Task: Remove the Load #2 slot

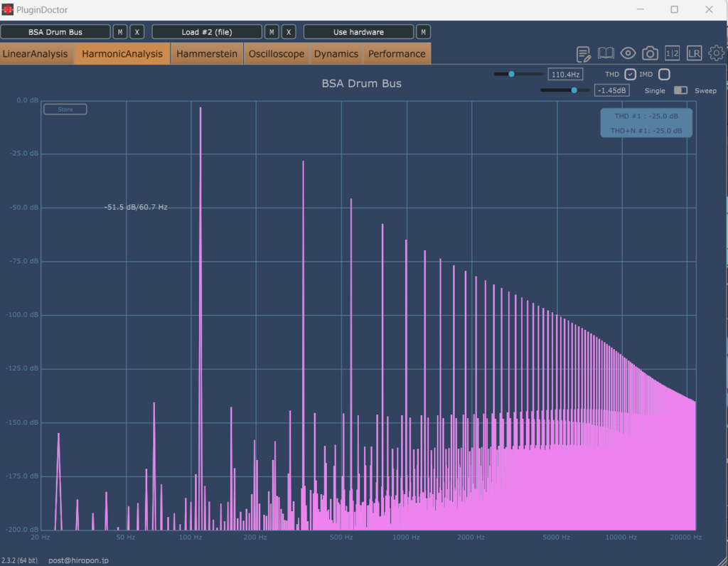Action: point(289,32)
